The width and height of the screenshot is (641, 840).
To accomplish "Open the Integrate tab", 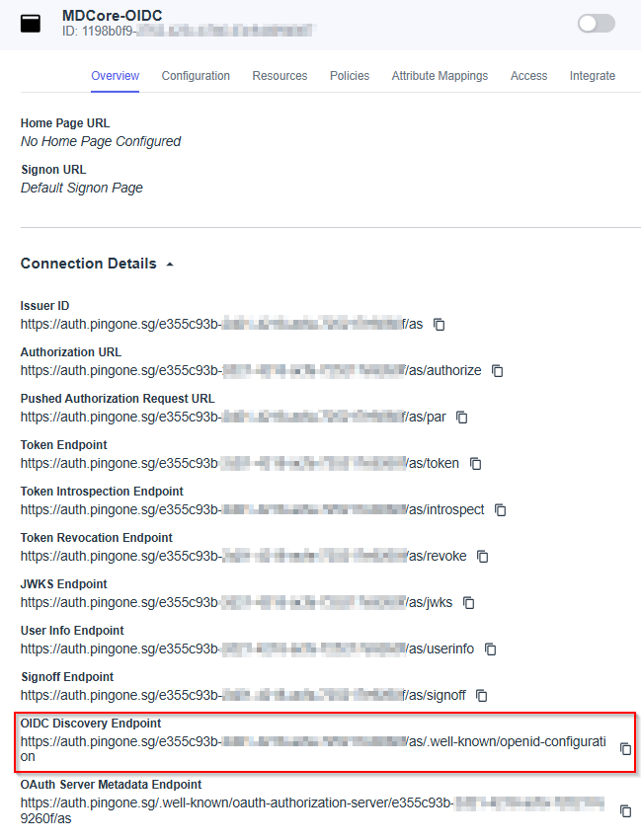I will click(x=593, y=76).
